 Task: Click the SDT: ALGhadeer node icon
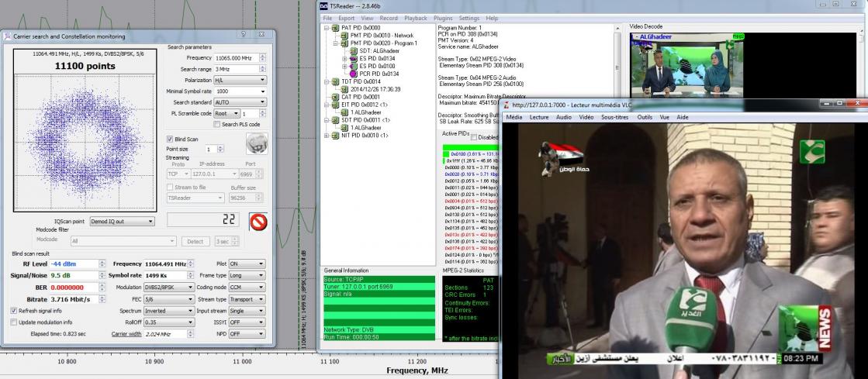coord(354,51)
